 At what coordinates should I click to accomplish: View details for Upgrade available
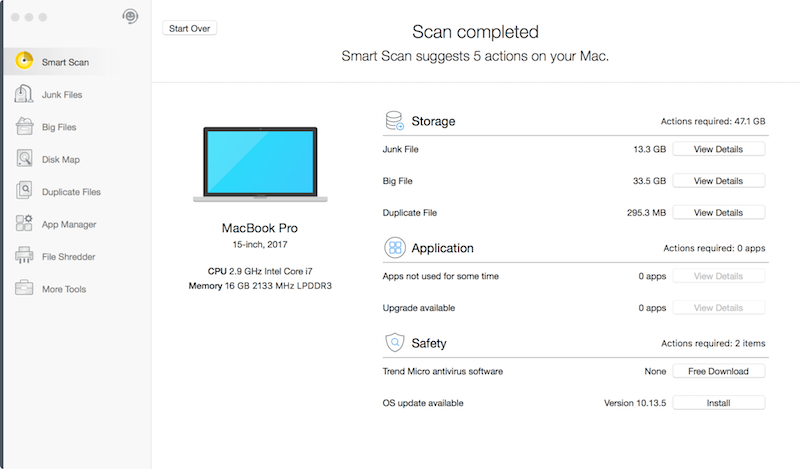[718, 308]
